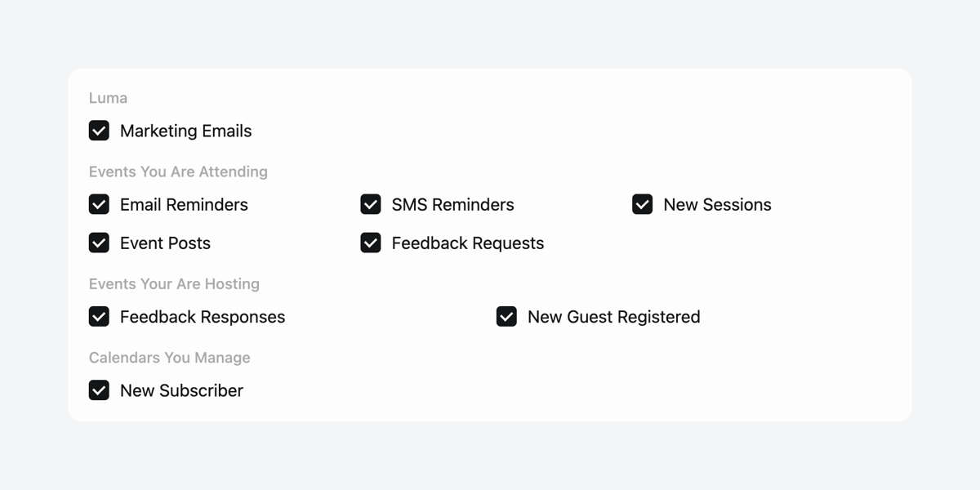980x490 pixels.
Task: Click the Calendars You Manage heading
Action: [x=170, y=357]
